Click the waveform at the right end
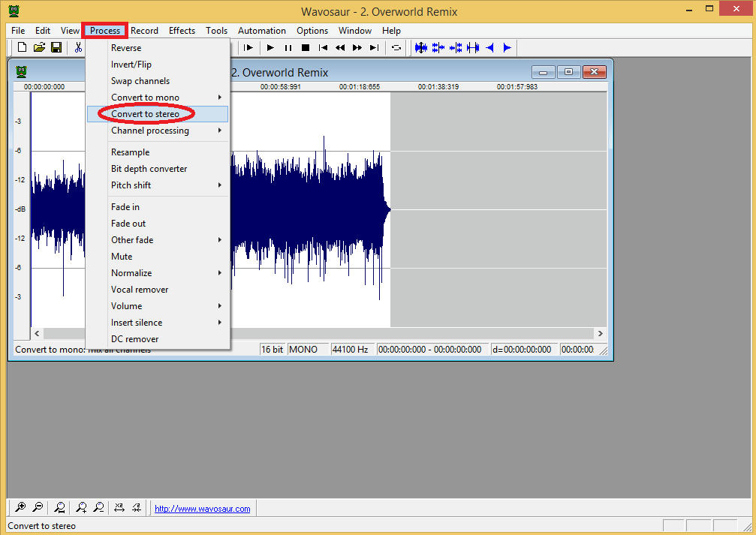Viewport: 756px width, 535px height. 384,209
